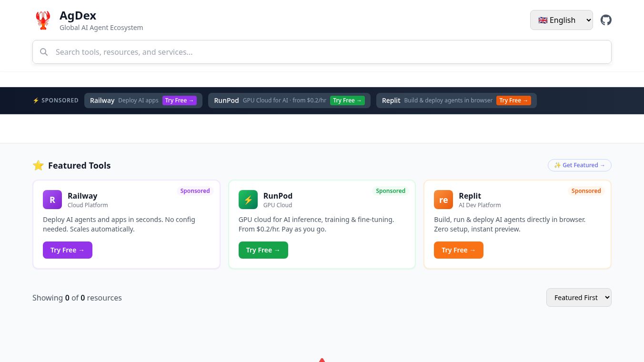Click Railway name in sponsored bar
The width and height of the screenshot is (644, 362).
102,101
